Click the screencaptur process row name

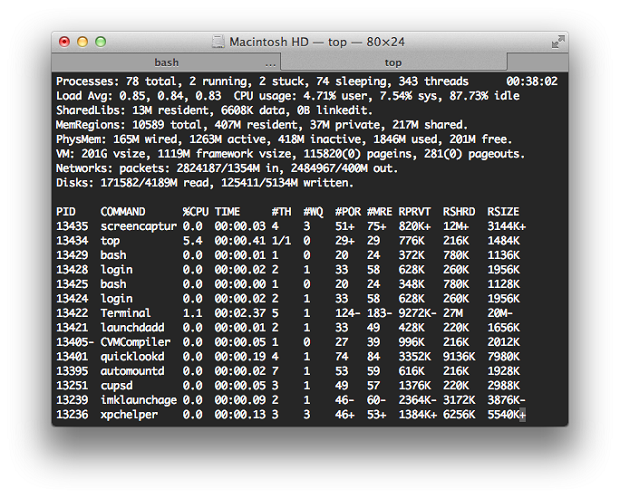click(138, 226)
